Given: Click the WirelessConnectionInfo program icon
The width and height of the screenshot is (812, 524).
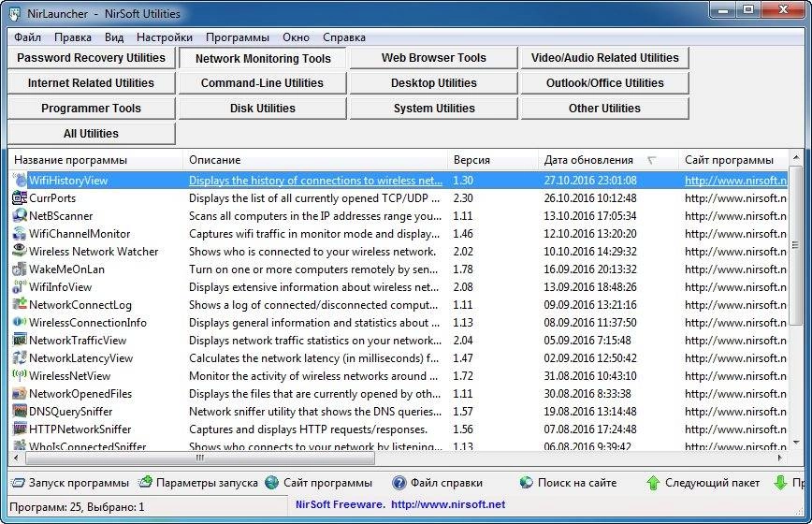Looking at the screenshot, I should 20,322.
